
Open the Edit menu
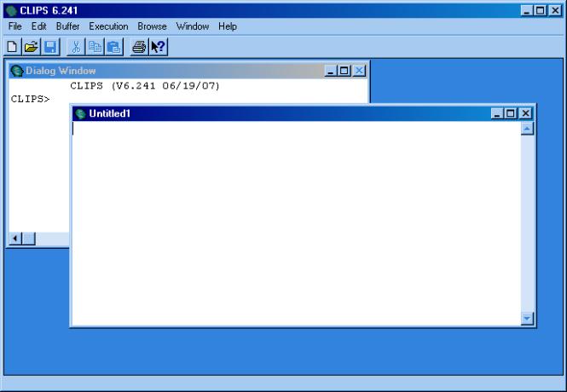pos(38,26)
